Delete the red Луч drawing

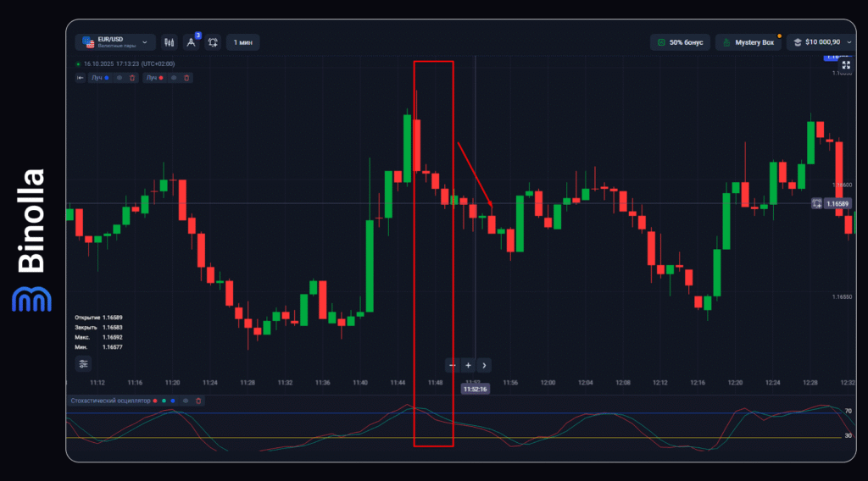pyautogui.click(x=186, y=78)
